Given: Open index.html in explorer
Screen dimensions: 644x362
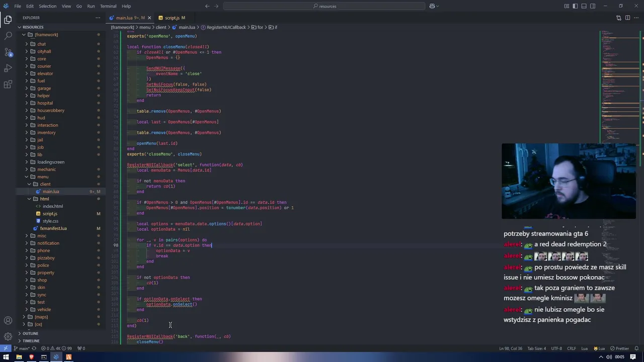Looking at the screenshot, I should coord(53,206).
